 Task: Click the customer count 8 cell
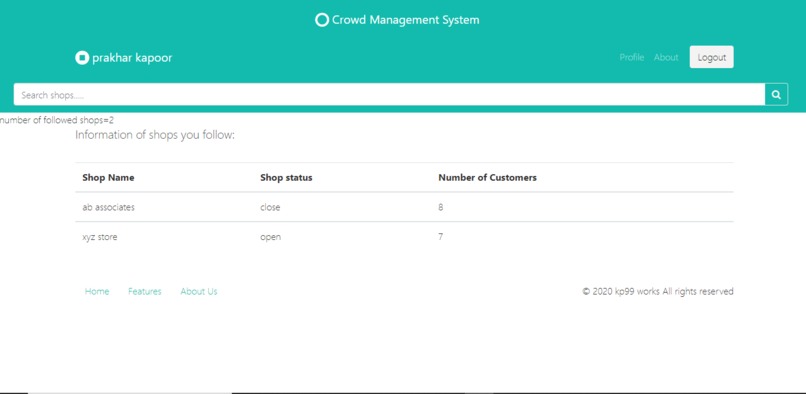(x=441, y=207)
